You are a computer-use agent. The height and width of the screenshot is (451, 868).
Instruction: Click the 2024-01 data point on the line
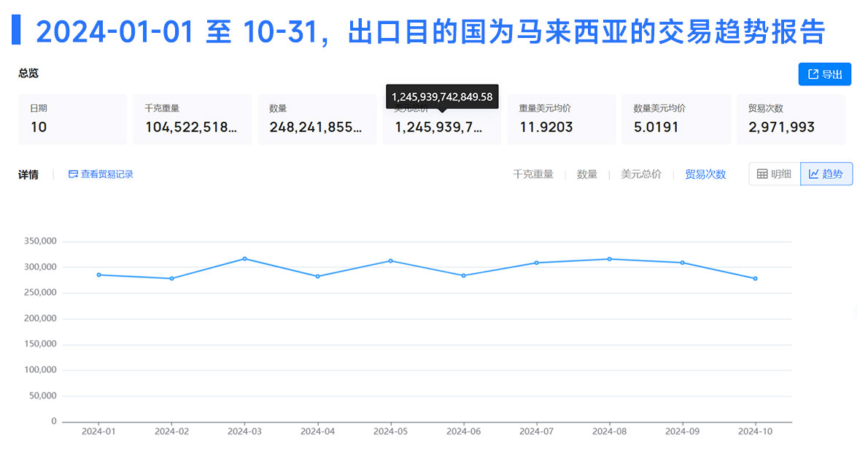[x=99, y=275]
